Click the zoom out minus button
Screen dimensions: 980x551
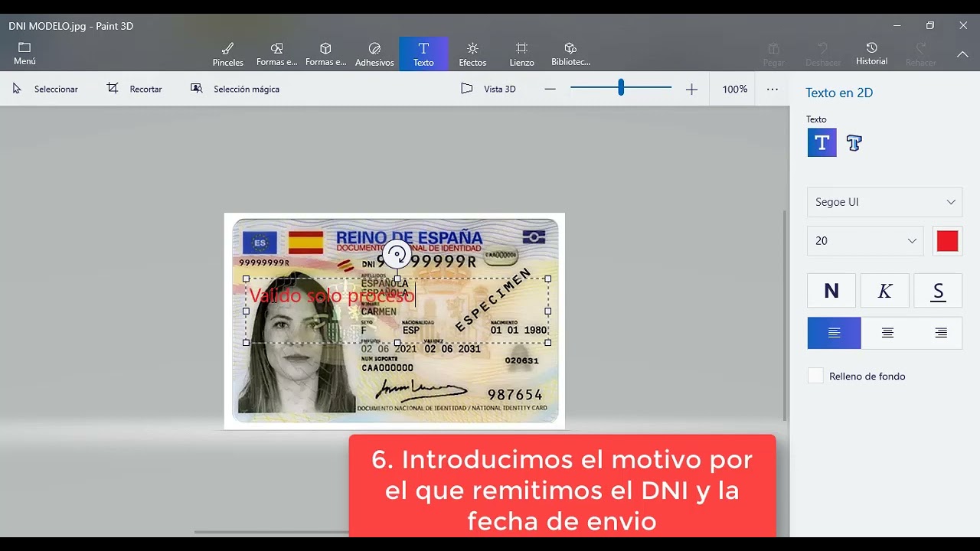(x=550, y=89)
